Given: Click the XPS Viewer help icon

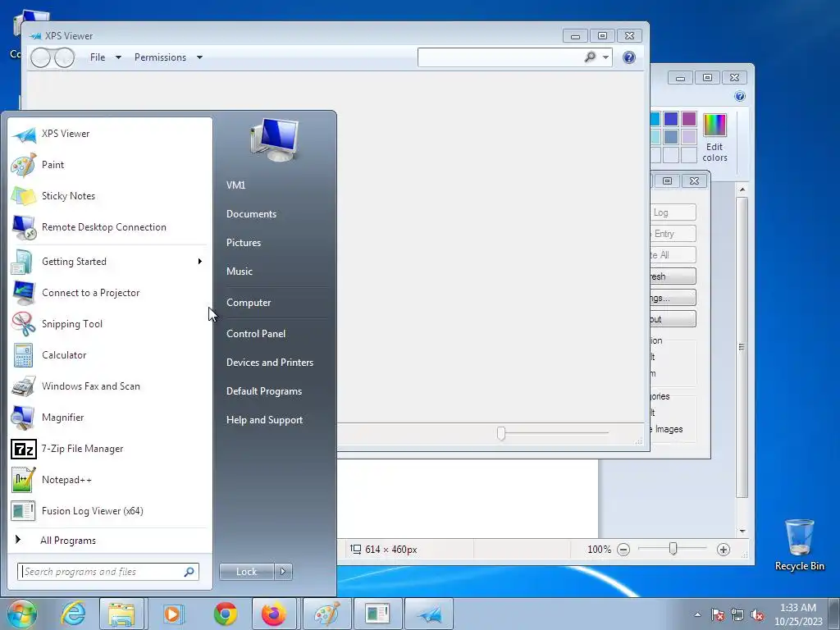Looking at the screenshot, I should coord(629,57).
